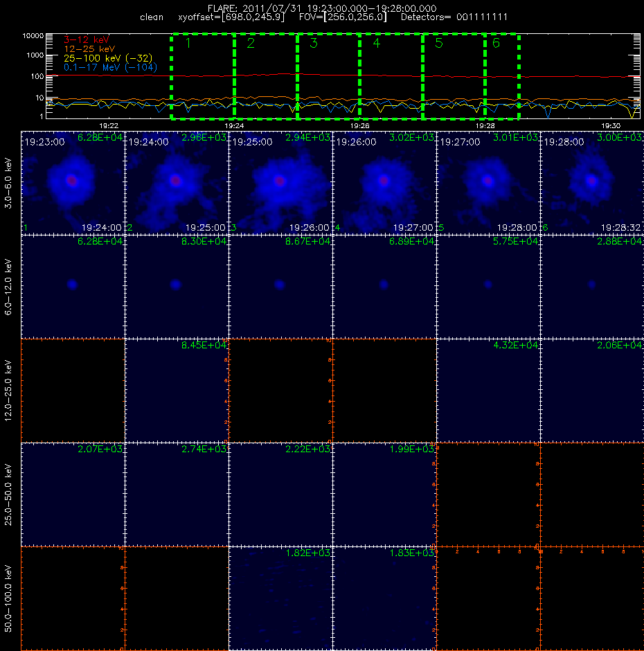Open the 3-6 keV image ending 19:26:00

[x=280, y=183]
